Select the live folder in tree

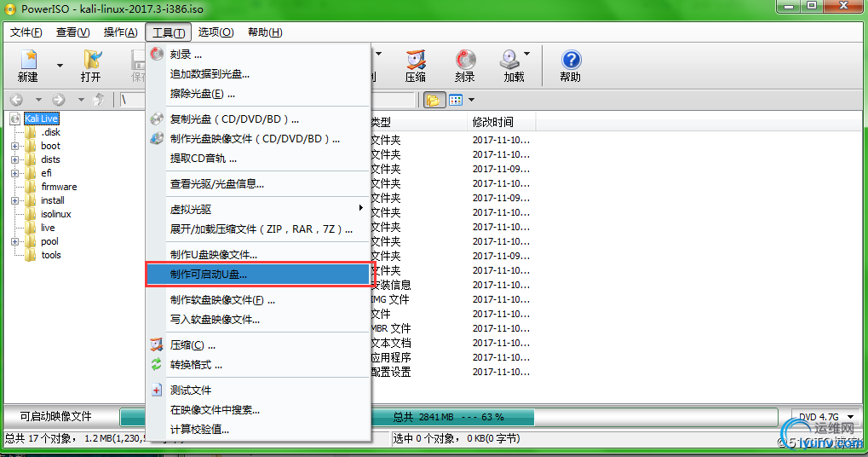click(48, 228)
